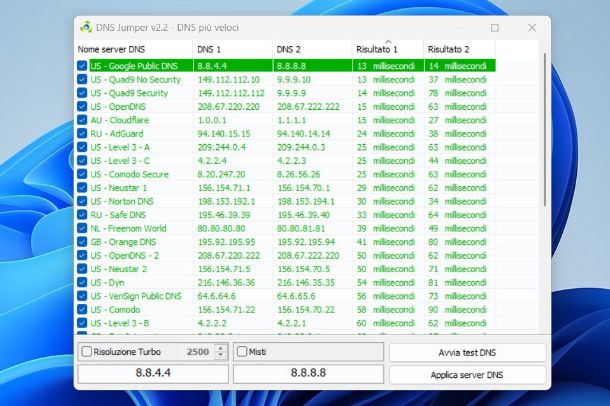Increase turbo resolution value with up arrow
610x406 pixels.
point(221,348)
